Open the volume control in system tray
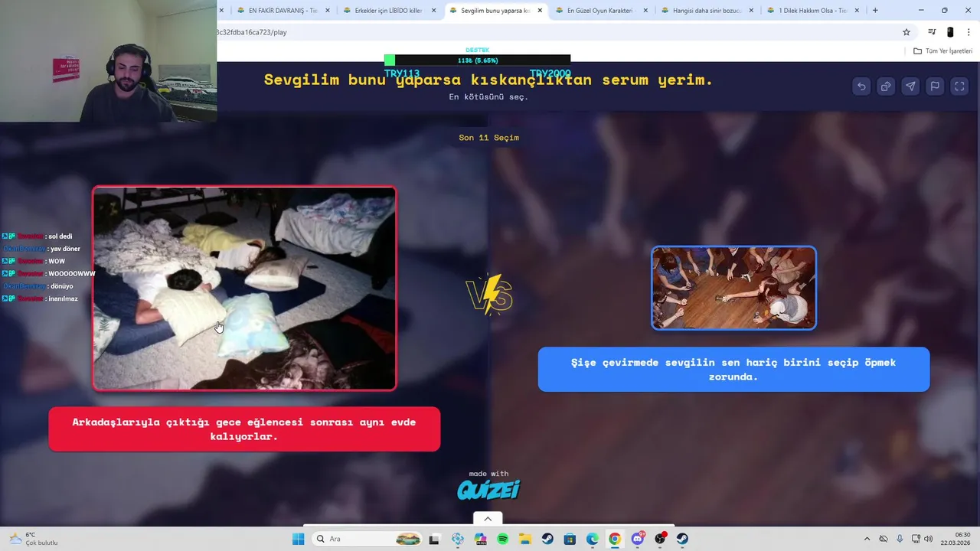Viewport: 980px width, 551px height. click(928, 539)
